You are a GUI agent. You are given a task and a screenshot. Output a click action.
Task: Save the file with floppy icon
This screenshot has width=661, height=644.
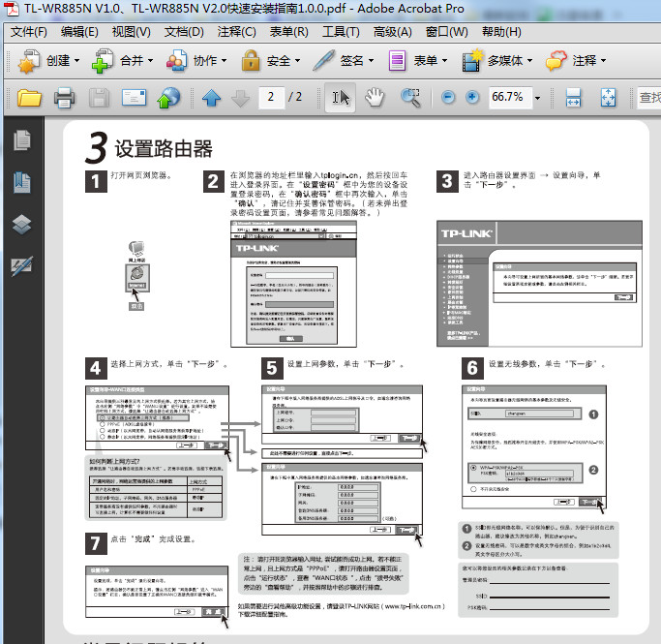pos(99,98)
